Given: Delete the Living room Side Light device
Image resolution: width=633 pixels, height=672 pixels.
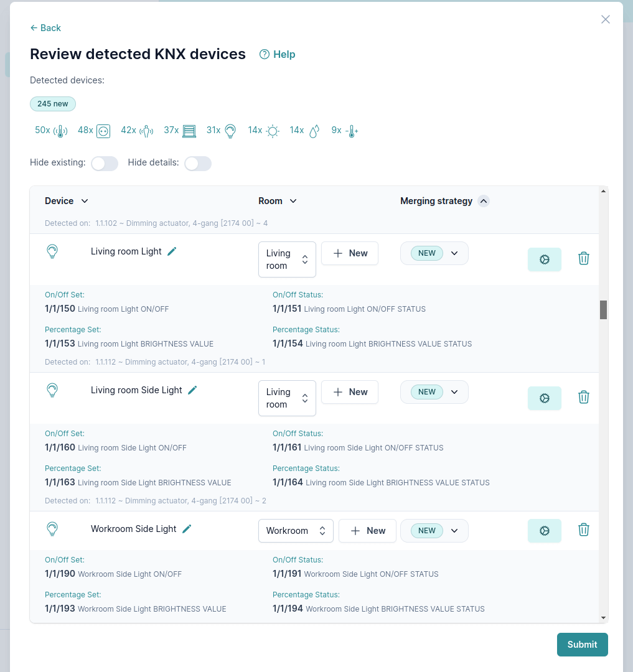Looking at the screenshot, I should pos(583,397).
